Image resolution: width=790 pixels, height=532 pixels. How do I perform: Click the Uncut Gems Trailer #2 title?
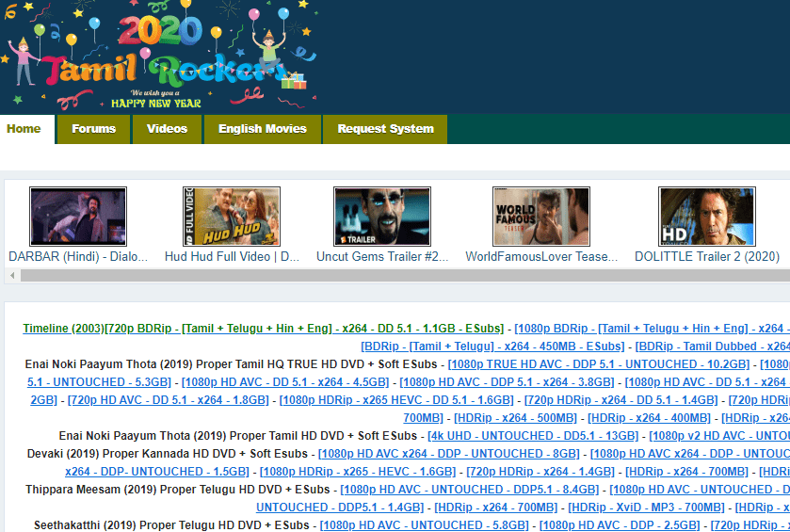(382, 256)
